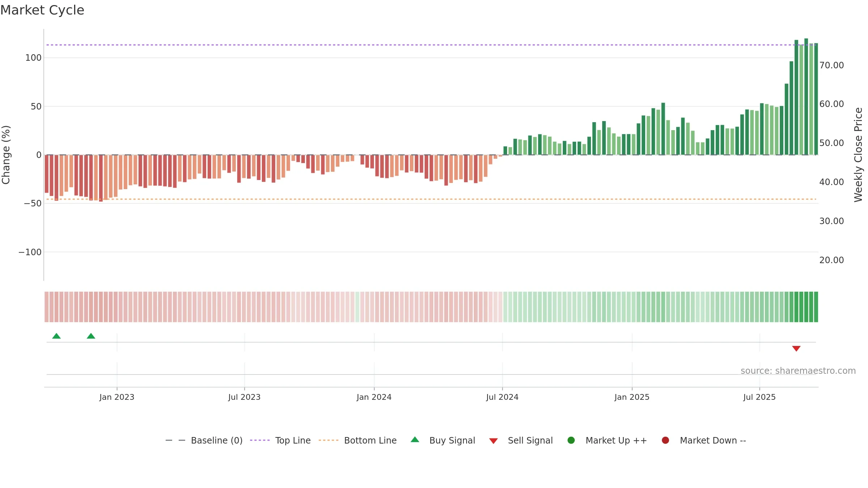
Task: Click the Jul 2023 x-axis label
Action: click(x=244, y=397)
